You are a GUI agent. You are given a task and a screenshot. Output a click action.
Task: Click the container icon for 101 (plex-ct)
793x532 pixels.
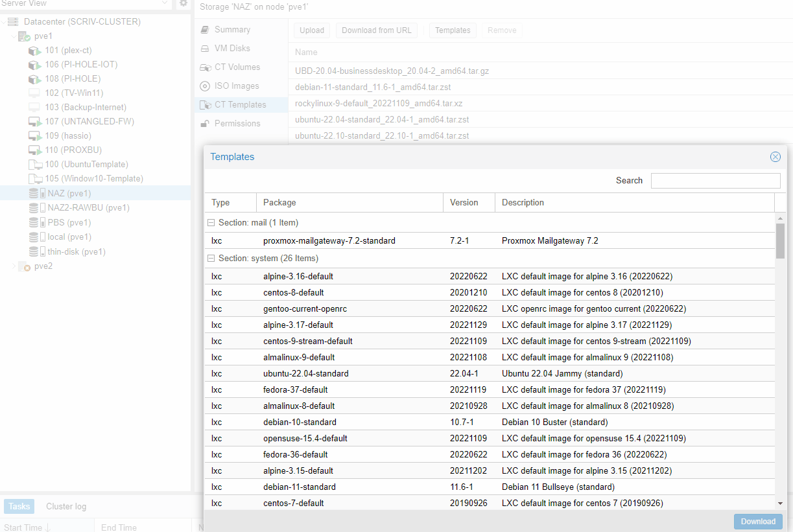(x=34, y=51)
